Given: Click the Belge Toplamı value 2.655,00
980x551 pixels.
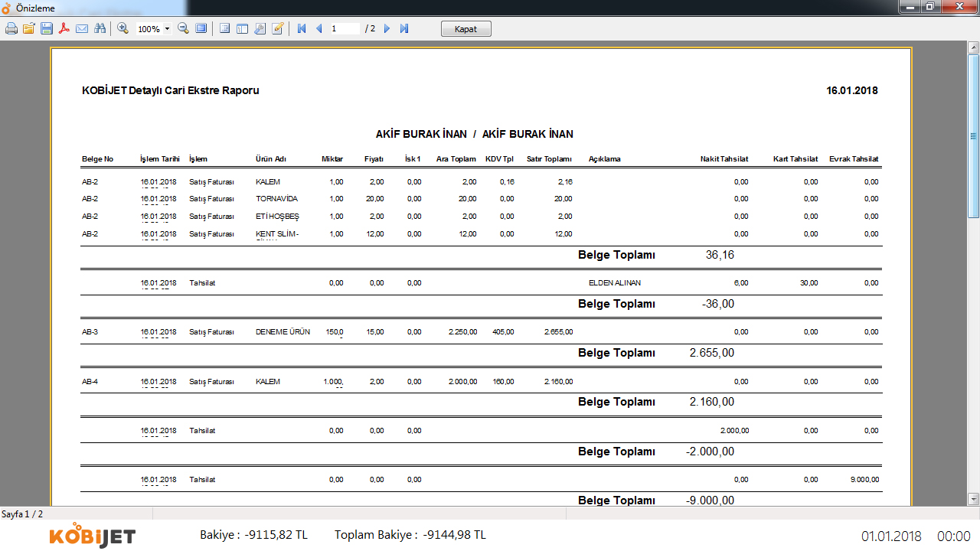Looking at the screenshot, I should click(712, 353).
